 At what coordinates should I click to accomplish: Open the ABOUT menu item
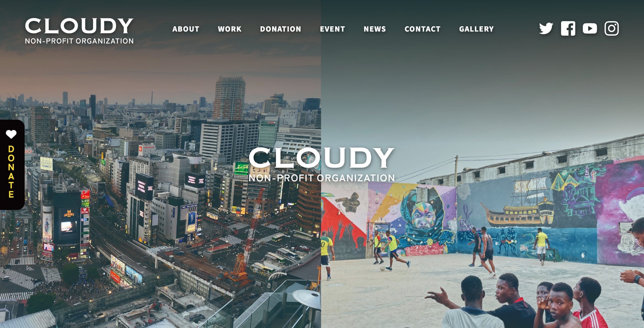186,29
